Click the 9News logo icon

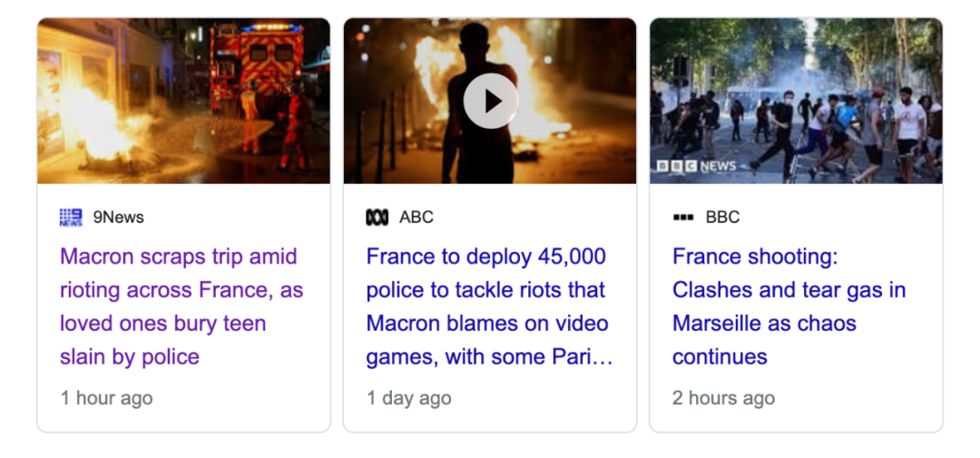click(x=71, y=218)
